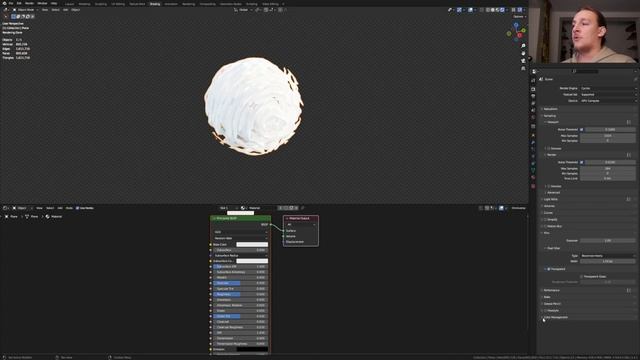Open the Object Data properties tab icon
The height and width of the screenshot is (360, 640).
pos(533,171)
